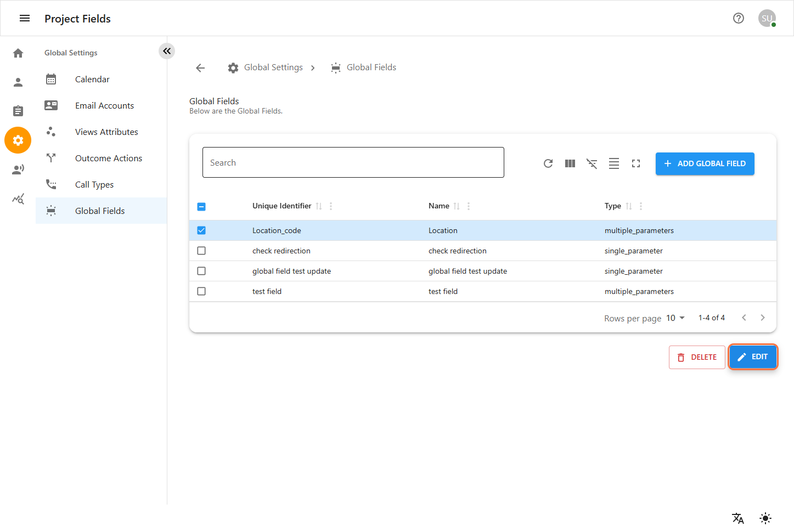The width and height of the screenshot is (794, 532).
Task: Clear filters using the filter-off icon
Action: 592,163
